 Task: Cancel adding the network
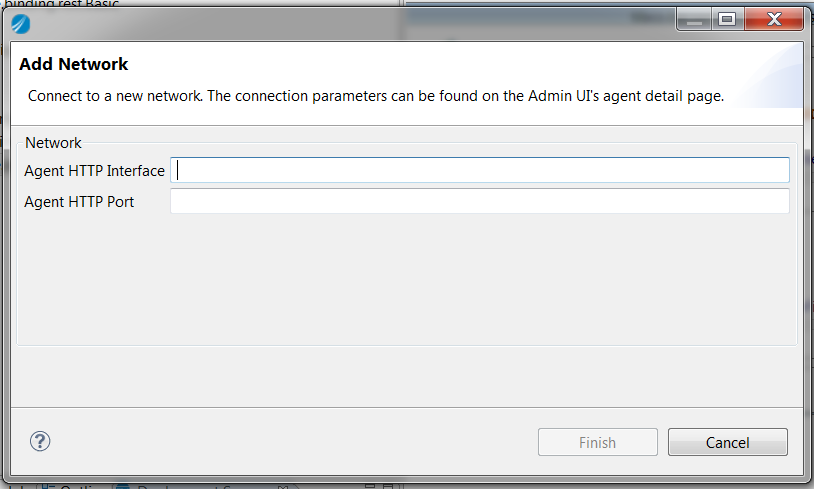point(727,442)
